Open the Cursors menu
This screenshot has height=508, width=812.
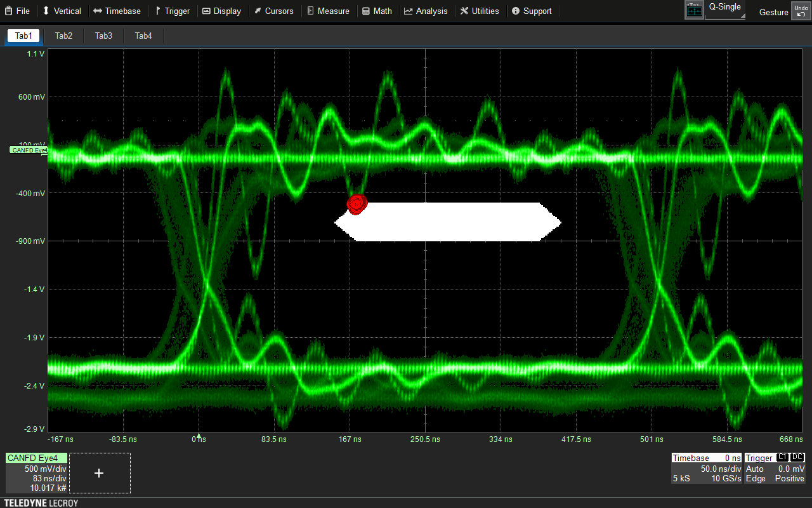274,11
